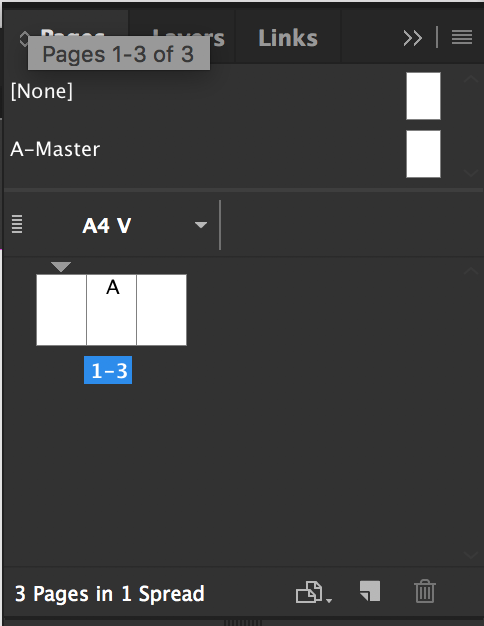Screen dimensions: 484x626
Task: Click the Liquid Layout grip icon left of A4 V
Action: coord(17,224)
